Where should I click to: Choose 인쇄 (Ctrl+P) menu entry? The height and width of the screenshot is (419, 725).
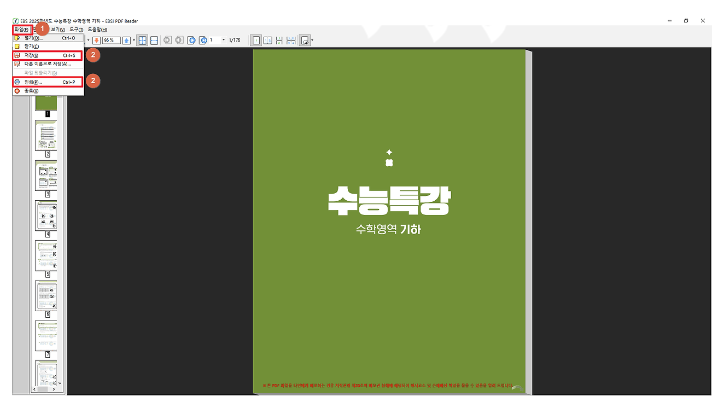(48, 82)
